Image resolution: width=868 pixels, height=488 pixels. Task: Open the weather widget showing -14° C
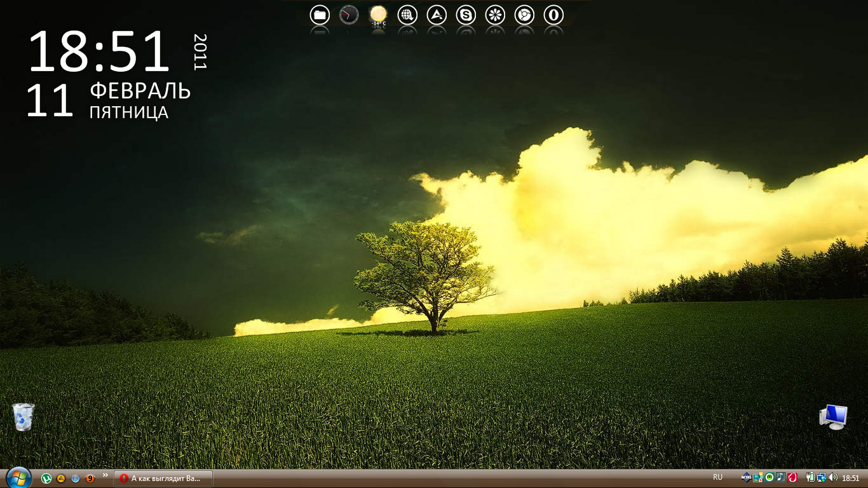pos(378,15)
